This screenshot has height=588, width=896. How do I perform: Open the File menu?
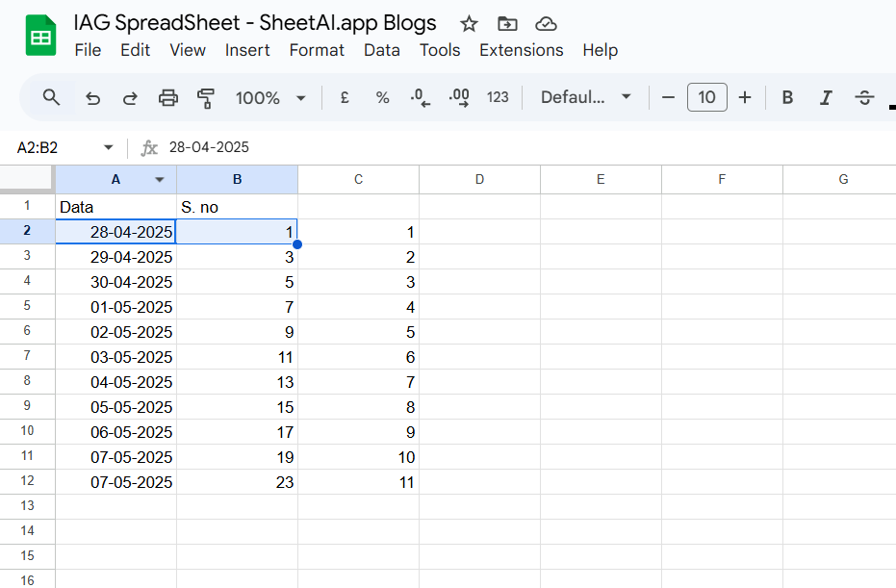coord(88,50)
